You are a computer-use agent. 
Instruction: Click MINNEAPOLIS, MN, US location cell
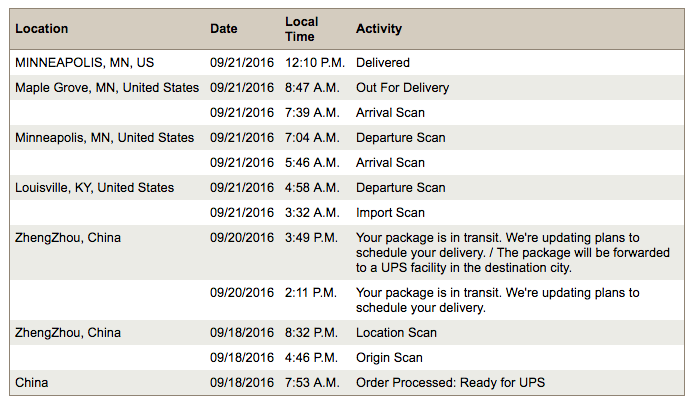(x=84, y=63)
